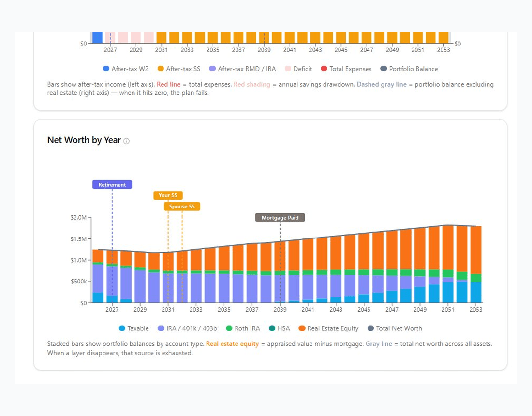Select the Retirement annotation badge
The height and width of the screenshot is (416, 532).
pos(112,184)
